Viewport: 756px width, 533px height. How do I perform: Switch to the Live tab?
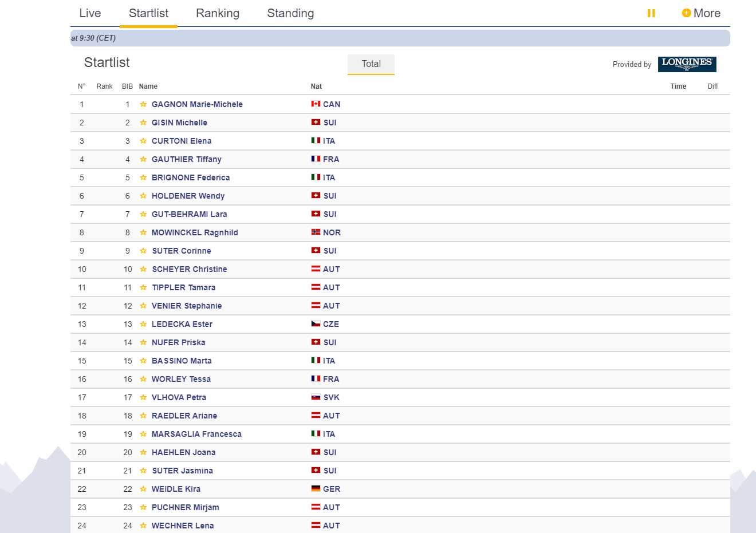(90, 13)
